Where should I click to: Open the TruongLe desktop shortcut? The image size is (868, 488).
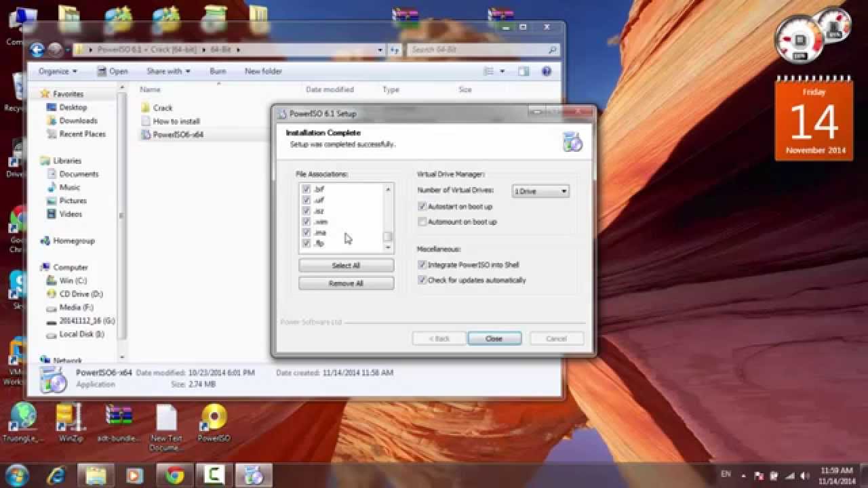pos(22,423)
